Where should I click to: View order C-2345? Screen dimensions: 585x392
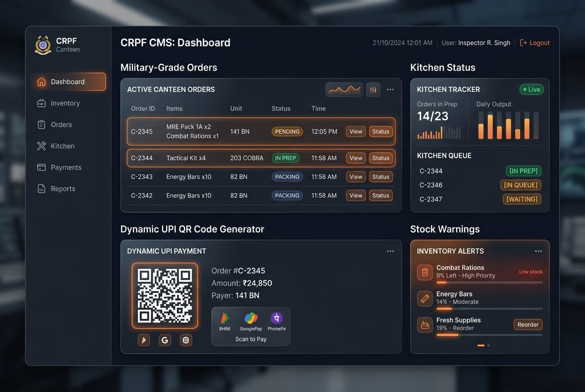[356, 132]
